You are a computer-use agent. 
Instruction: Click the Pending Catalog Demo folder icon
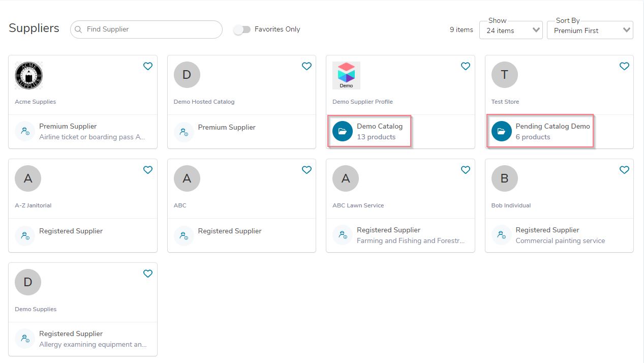click(501, 132)
